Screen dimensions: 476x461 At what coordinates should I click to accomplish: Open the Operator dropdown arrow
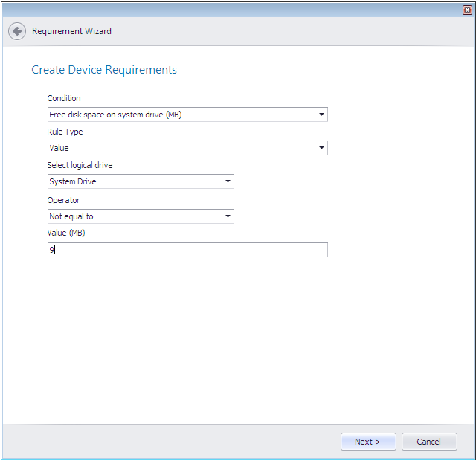[x=228, y=216]
